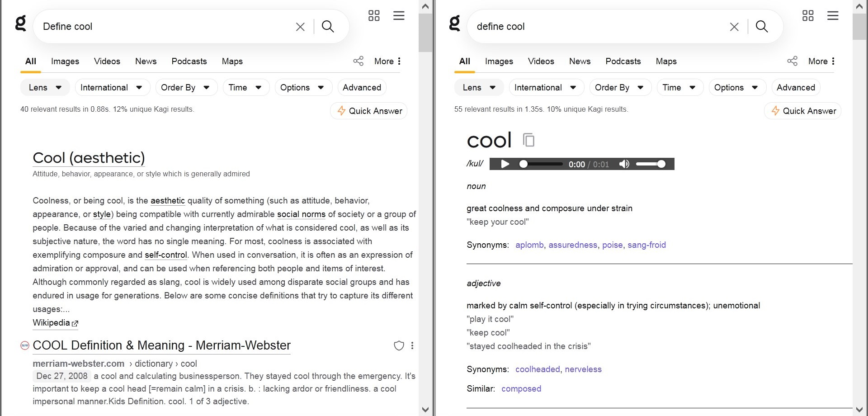Open Lens dropdown in left window
This screenshot has width=868, height=416.
[45, 87]
